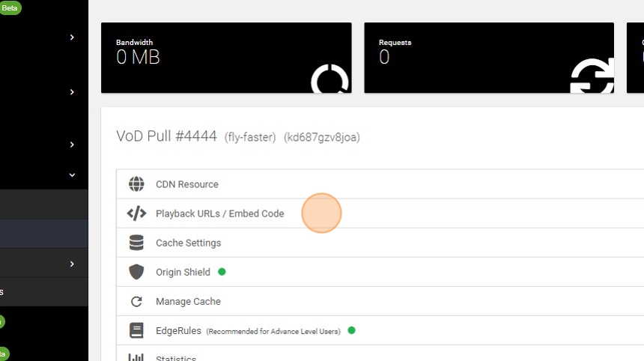644x361 pixels.
Task: Select the highlighted dark blue sidebar entry
Action: click(x=44, y=234)
